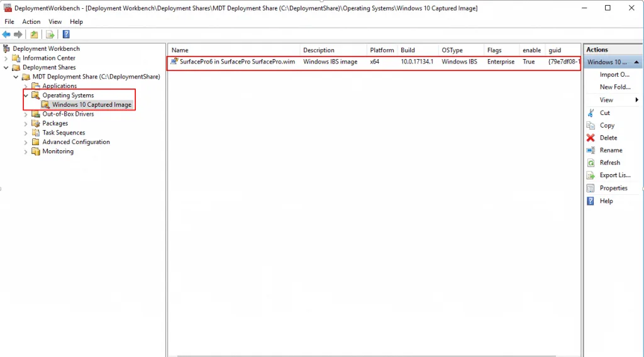Click the Windows IBS image description cell
Screen dimensions: 644x357
pyautogui.click(x=330, y=62)
